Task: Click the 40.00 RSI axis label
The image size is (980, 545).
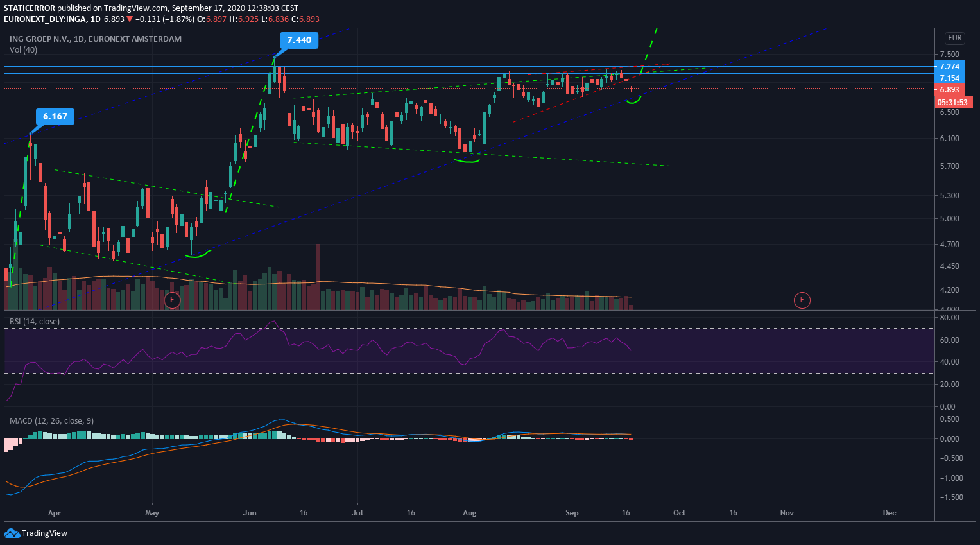Action: click(x=949, y=362)
